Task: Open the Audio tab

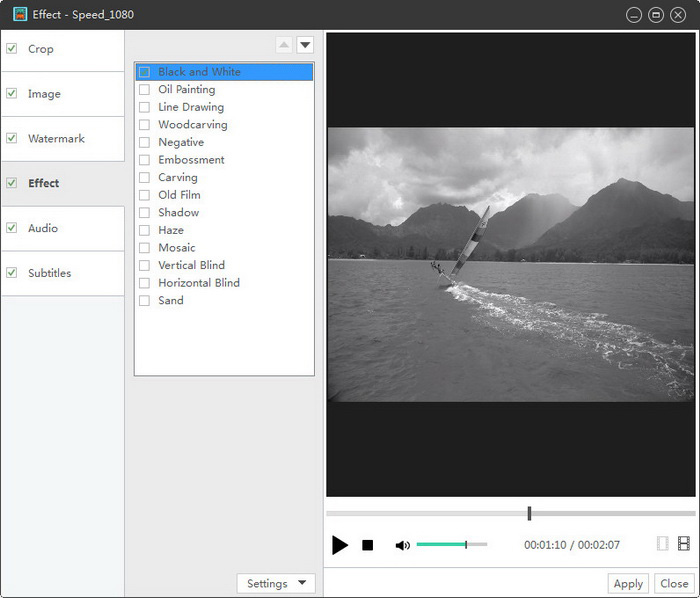Action: click(63, 228)
